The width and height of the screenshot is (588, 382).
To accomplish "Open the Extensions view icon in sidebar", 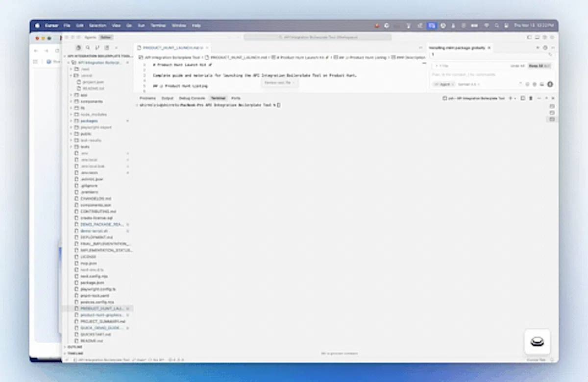I will click(106, 48).
